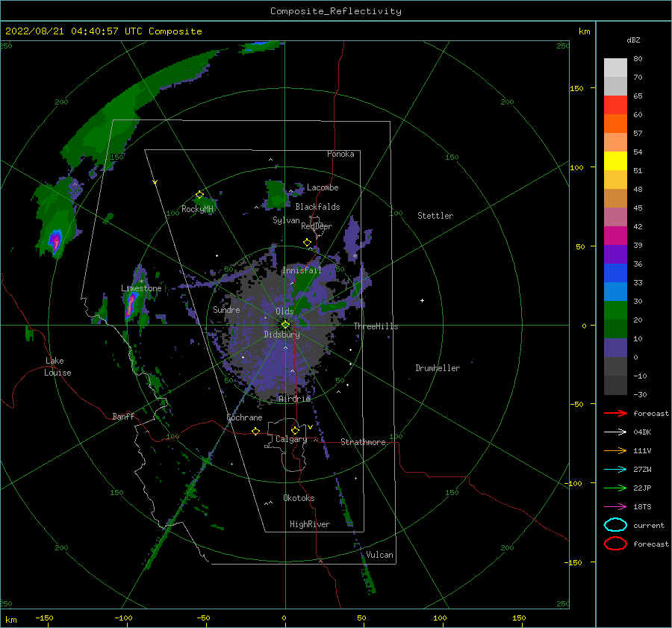Click the yellow diamond marker below RedDeer
This screenshot has height=628, width=672.
click(307, 242)
